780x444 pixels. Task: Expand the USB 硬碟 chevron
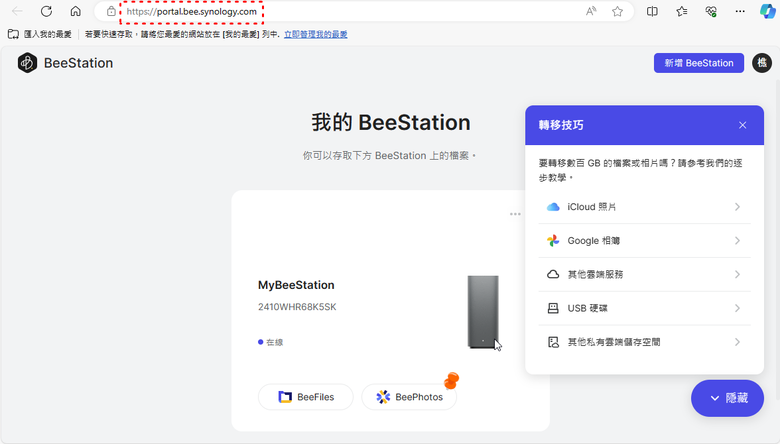click(x=737, y=308)
